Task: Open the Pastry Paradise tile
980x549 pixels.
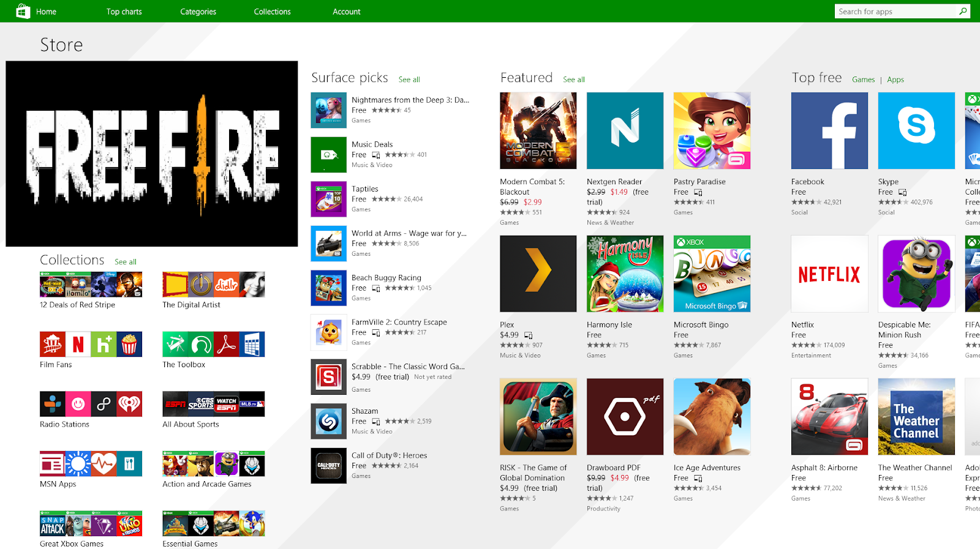Action: click(712, 130)
